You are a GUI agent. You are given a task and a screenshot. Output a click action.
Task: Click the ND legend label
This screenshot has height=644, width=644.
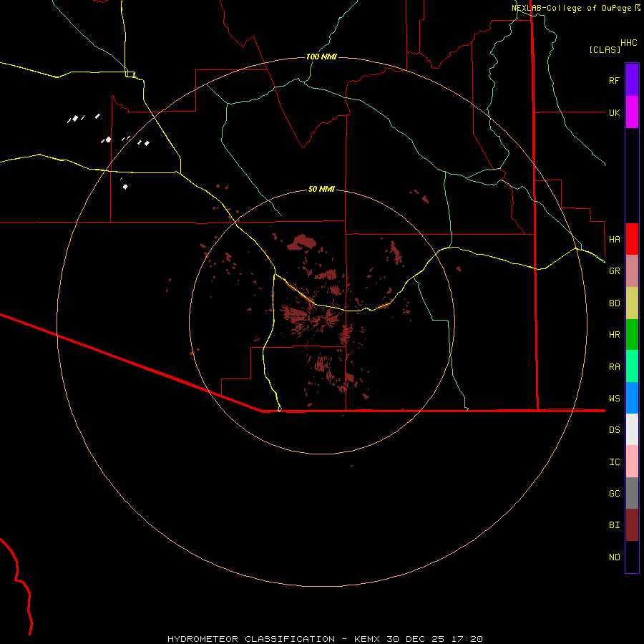[615, 557]
